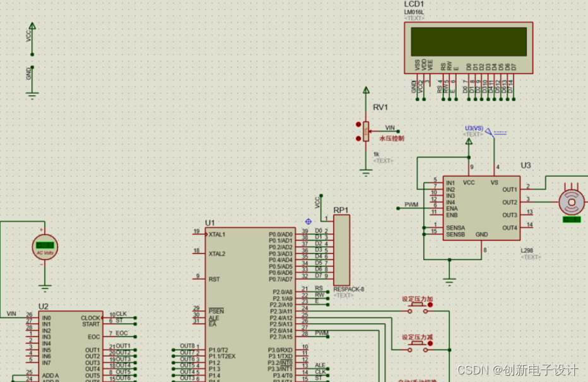Click the U1 reference label
The height and width of the screenshot is (382, 588).
click(x=209, y=223)
